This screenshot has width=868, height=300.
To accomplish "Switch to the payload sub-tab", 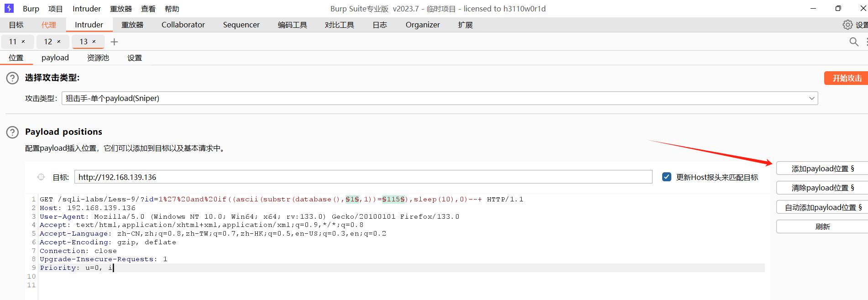I will [x=55, y=58].
